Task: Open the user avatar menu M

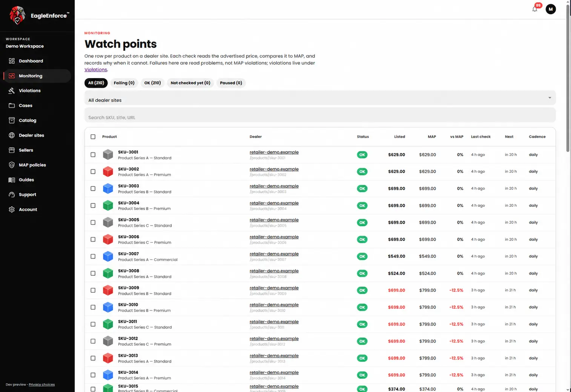Action: coord(551,9)
